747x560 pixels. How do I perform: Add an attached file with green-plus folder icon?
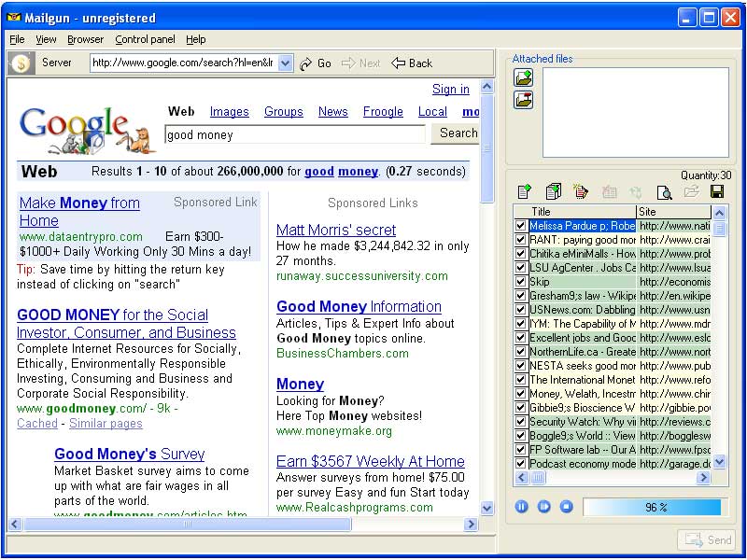pos(524,77)
